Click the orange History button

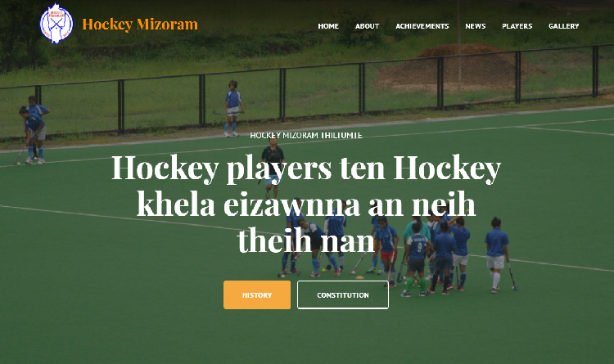coord(257,294)
